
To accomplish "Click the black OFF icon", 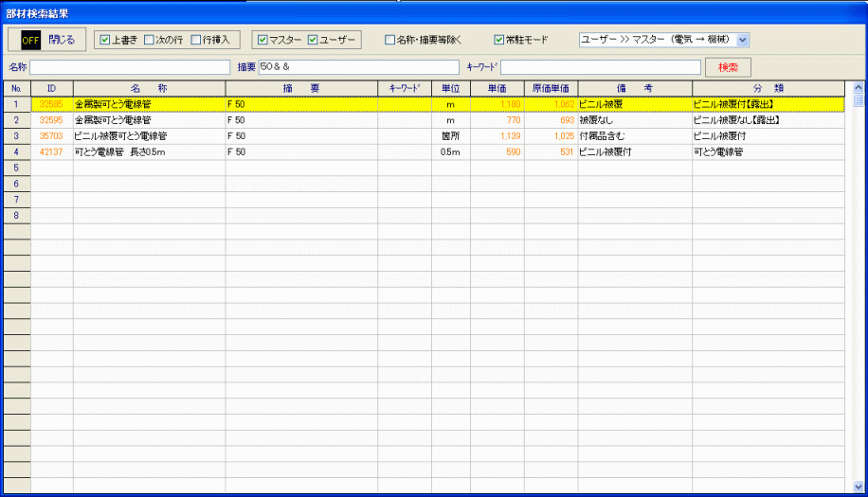I will point(30,40).
